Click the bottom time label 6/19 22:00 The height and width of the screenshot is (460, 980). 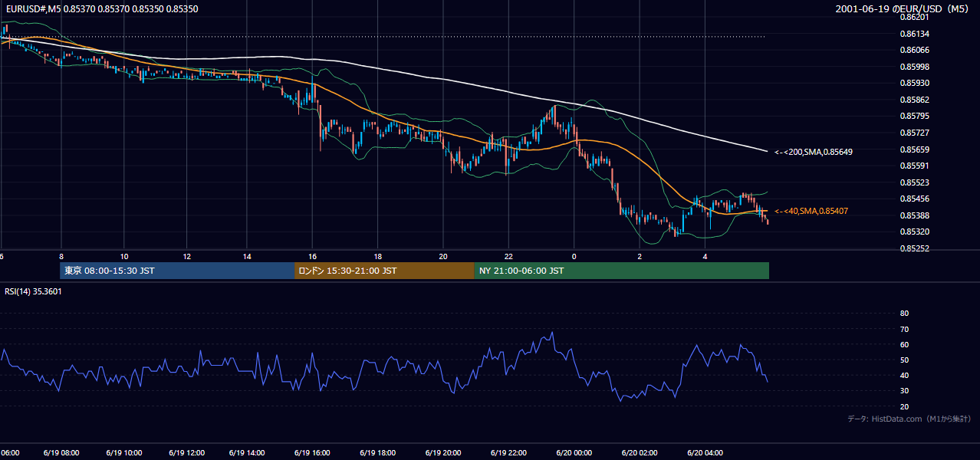[x=508, y=452]
